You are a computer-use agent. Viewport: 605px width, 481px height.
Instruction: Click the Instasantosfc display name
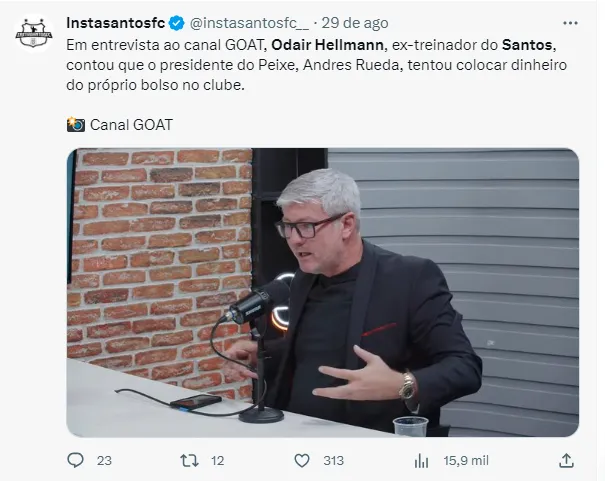[x=116, y=23]
